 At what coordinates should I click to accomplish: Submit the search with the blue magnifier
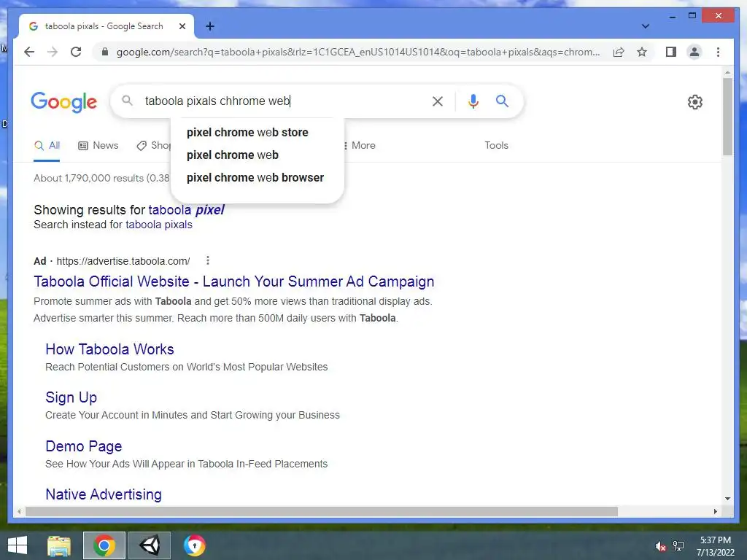[502, 101]
